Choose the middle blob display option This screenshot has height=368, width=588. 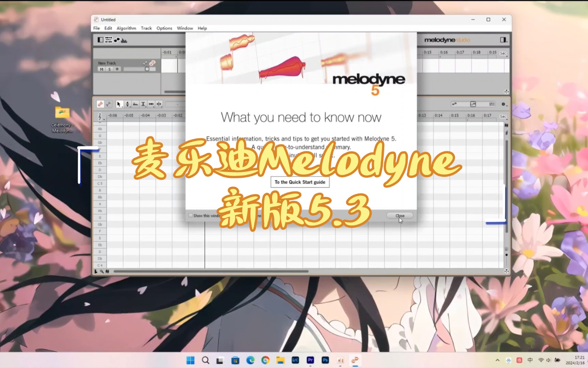pyautogui.click(x=473, y=104)
